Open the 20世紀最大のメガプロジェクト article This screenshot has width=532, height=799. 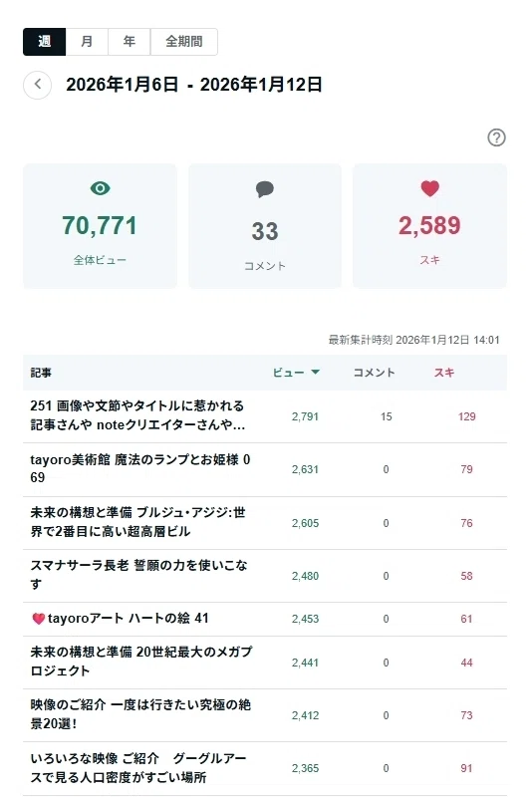point(141,661)
